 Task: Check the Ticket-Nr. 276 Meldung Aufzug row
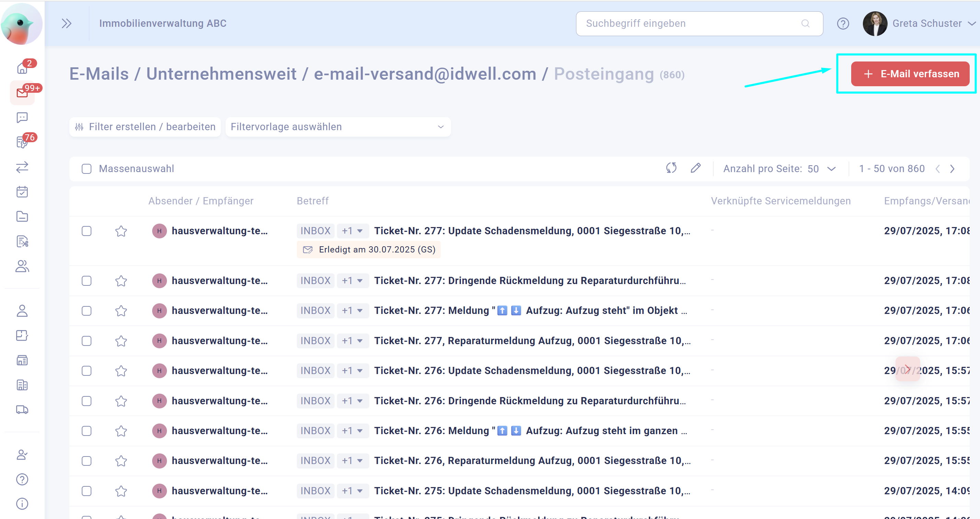click(86, 431)
